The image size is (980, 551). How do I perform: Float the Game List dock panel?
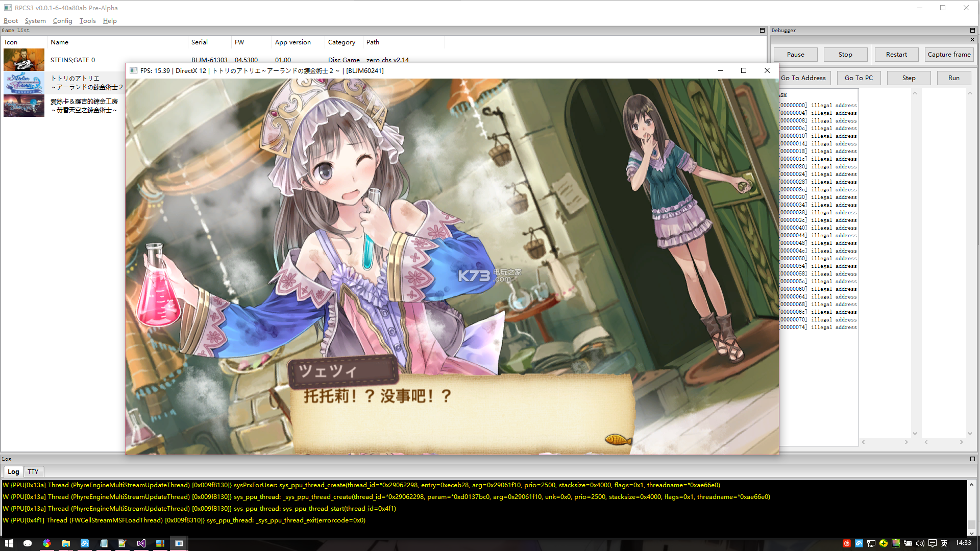(762, 31)
